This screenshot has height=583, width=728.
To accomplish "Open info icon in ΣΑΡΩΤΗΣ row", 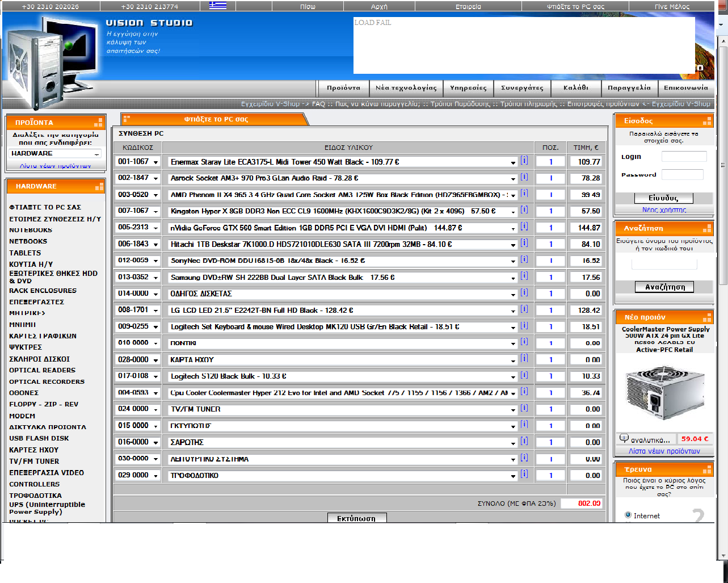I will pyautogui.click(x=524, y=441).
